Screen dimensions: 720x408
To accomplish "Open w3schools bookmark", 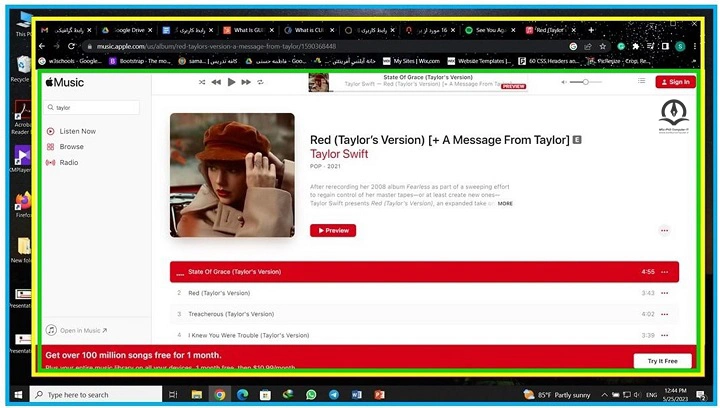I will (70, 61).
